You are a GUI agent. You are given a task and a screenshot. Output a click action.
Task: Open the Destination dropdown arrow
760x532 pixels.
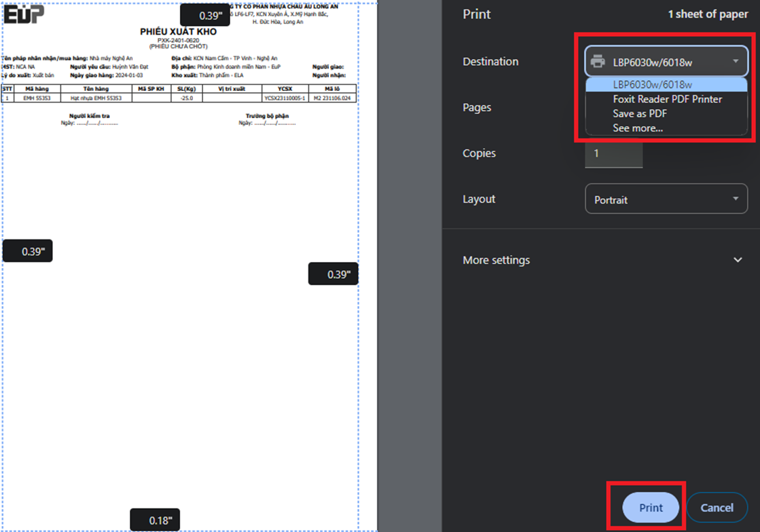(x=735, y=62)
